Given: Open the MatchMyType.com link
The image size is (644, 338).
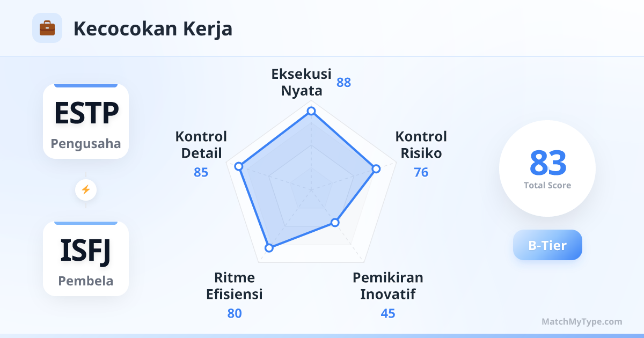Looking at the screenshot, I should [x=582, y=322].
